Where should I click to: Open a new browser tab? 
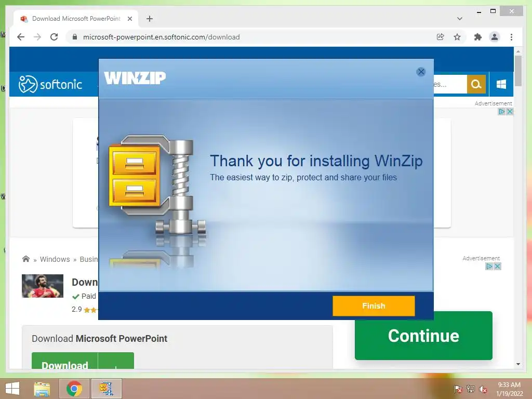[x=150, y=19]
